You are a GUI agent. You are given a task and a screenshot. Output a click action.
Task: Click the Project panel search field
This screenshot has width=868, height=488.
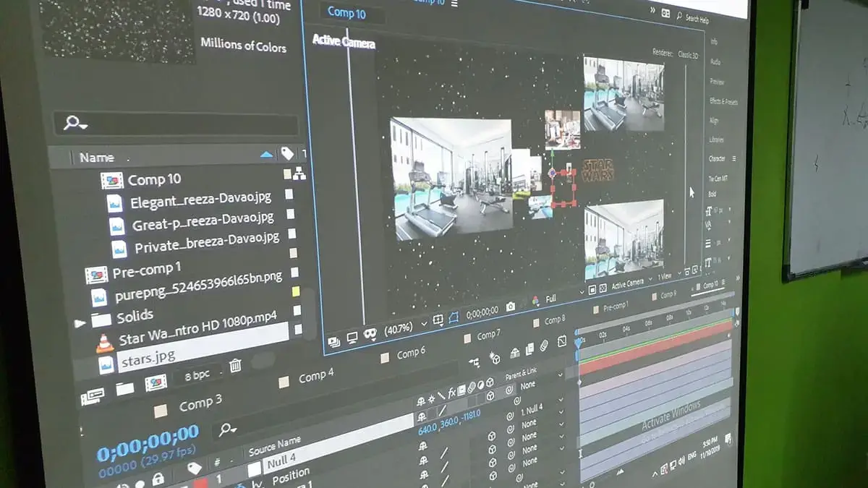[x=176, y=124]
